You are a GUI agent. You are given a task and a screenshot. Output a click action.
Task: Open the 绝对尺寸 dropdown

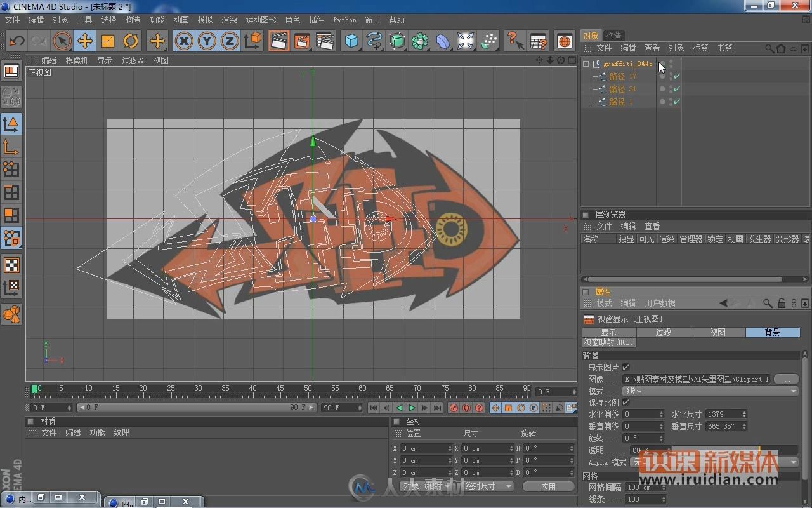[487, 486]
